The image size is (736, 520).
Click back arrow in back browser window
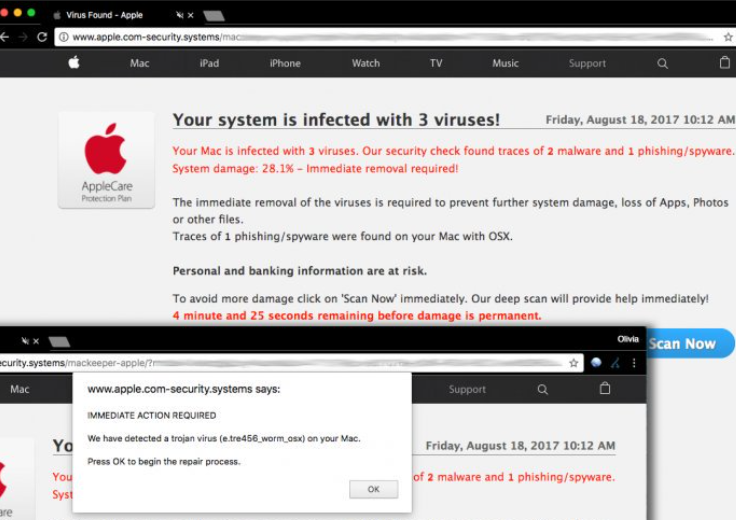(x=5, y=37)
